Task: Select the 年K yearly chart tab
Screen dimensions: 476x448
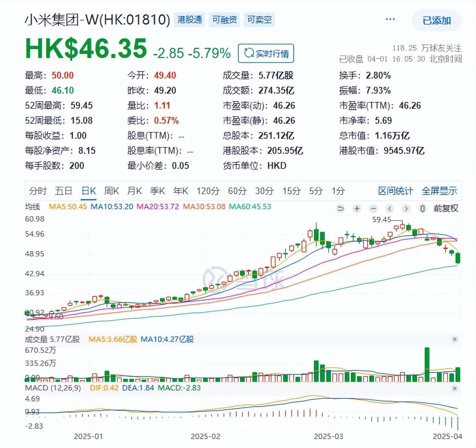Action: [x=181, y=191]
